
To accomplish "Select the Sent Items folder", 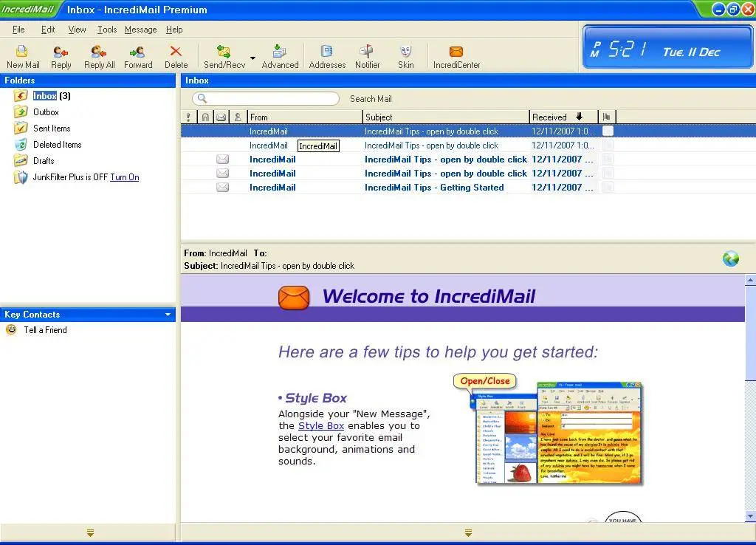I will point(52,128).
